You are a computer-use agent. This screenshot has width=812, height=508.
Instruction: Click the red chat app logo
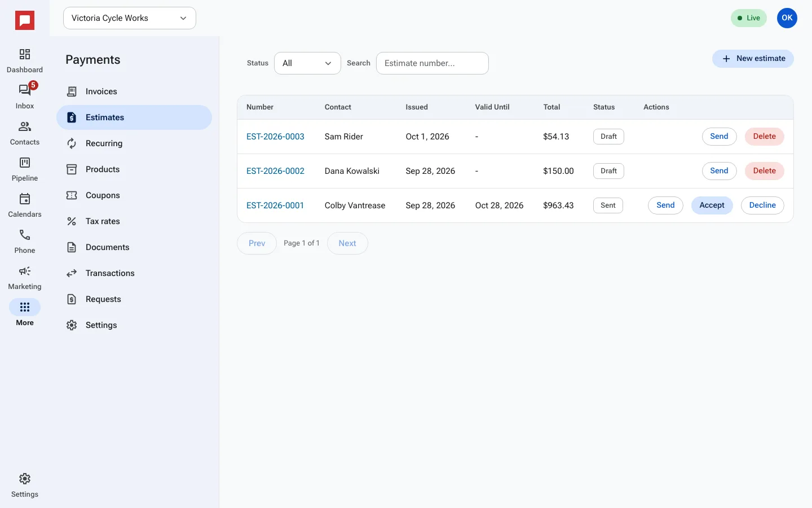click(25, 21)
